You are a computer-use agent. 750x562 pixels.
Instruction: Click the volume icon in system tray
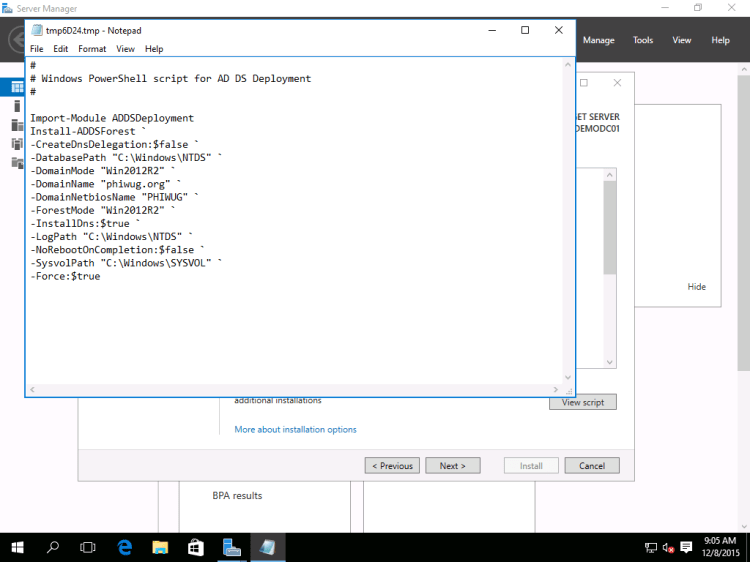point(667,547)
